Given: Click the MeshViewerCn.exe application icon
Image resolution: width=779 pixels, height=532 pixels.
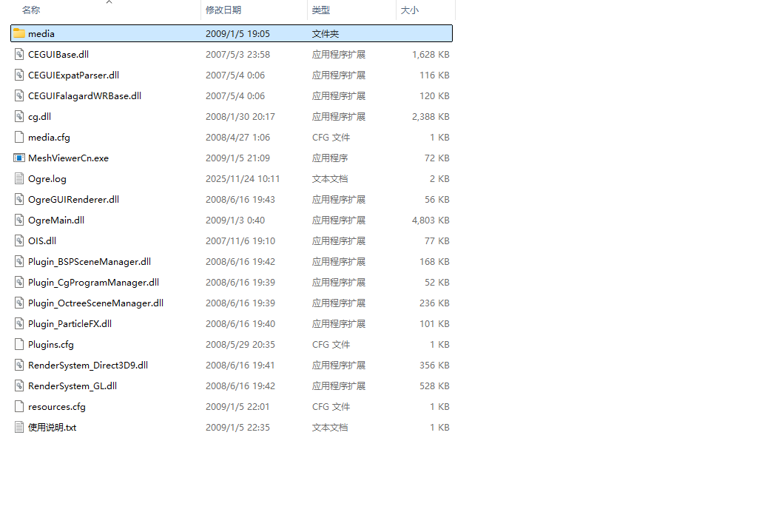Looking at the screenshot, I should pyautogui.click(x=19, y=158).
